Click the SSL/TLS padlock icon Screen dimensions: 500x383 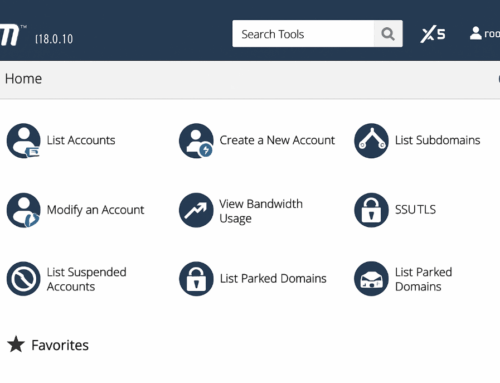point(371,210)
